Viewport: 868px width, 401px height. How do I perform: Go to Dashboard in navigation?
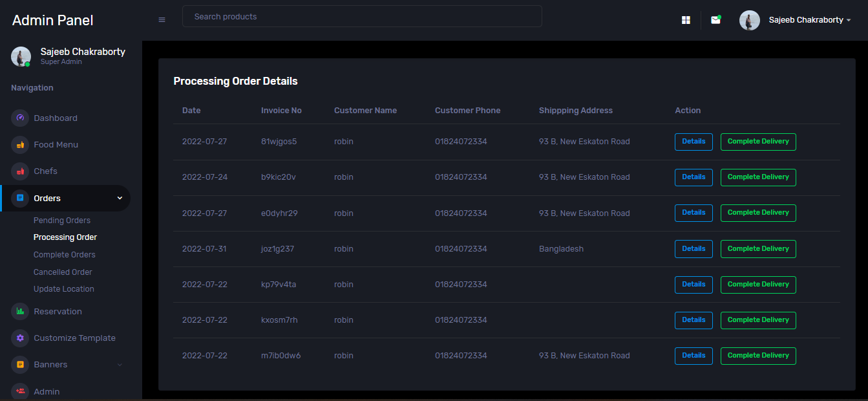pos(56,118)
